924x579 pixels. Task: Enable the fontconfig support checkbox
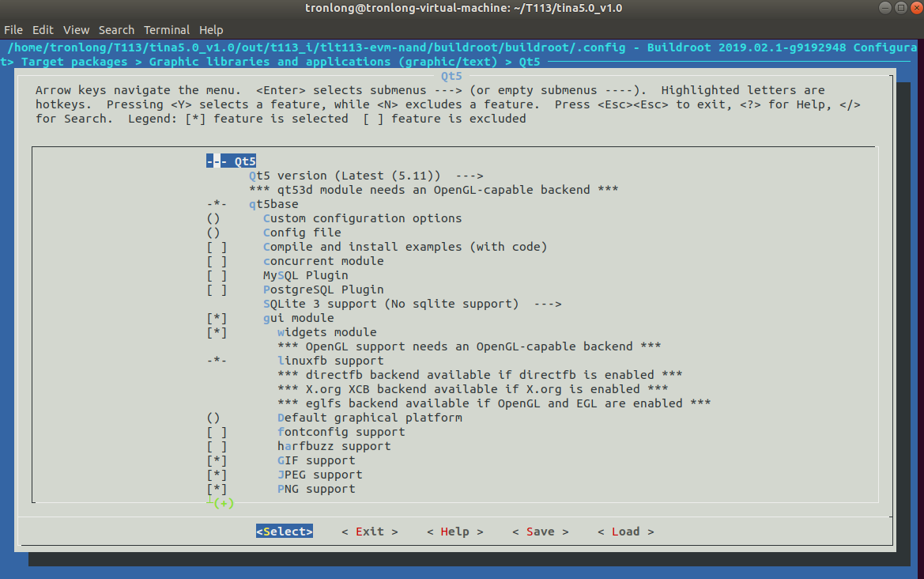click(x=217, y=432)
